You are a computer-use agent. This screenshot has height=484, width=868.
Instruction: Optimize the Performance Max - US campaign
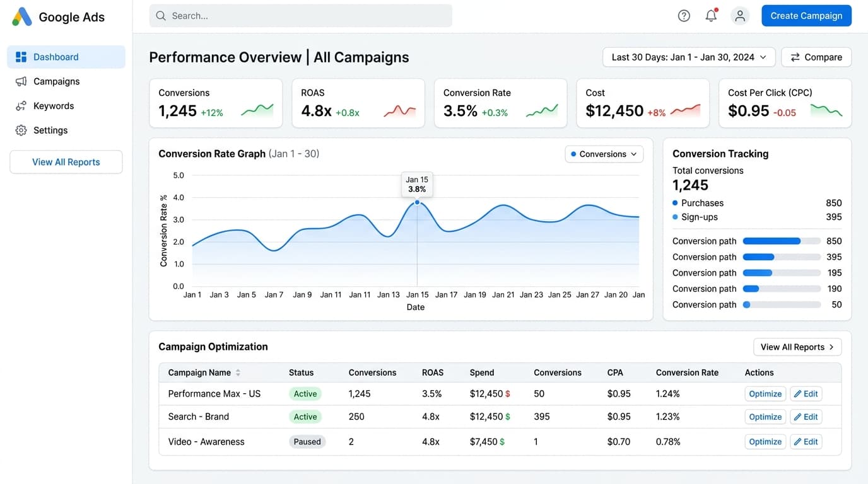tap(765, 394)
